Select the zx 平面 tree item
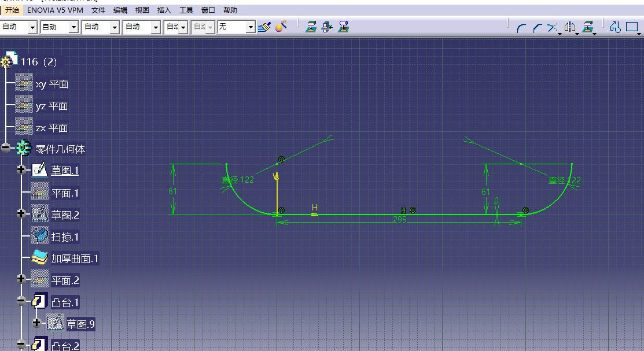The height and width of the screenshot is (351, 644). coord(51,128)
